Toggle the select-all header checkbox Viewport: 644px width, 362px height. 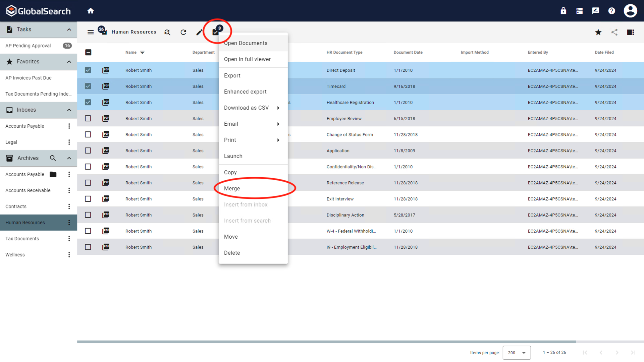pyautogui.click(x=88, y=52)
